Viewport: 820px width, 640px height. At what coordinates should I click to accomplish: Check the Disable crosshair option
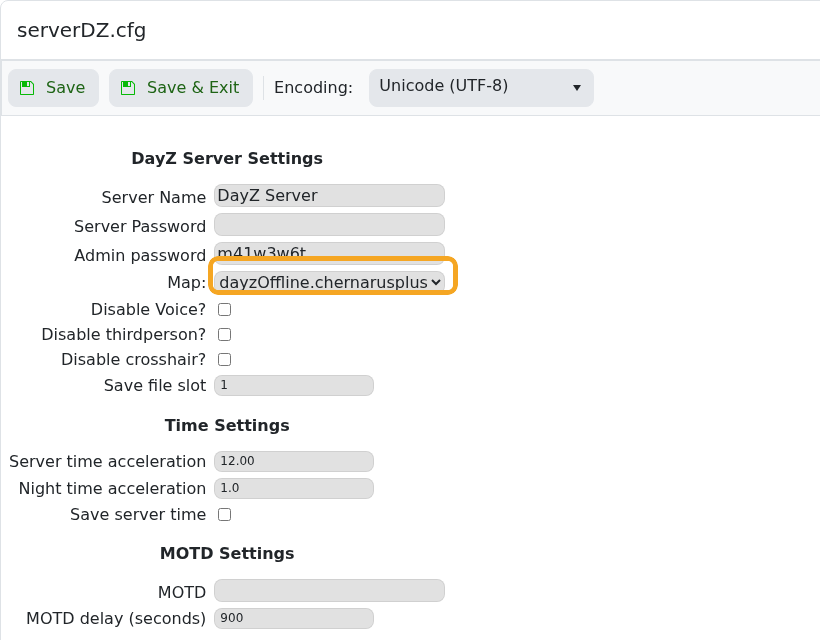(224, 360)
